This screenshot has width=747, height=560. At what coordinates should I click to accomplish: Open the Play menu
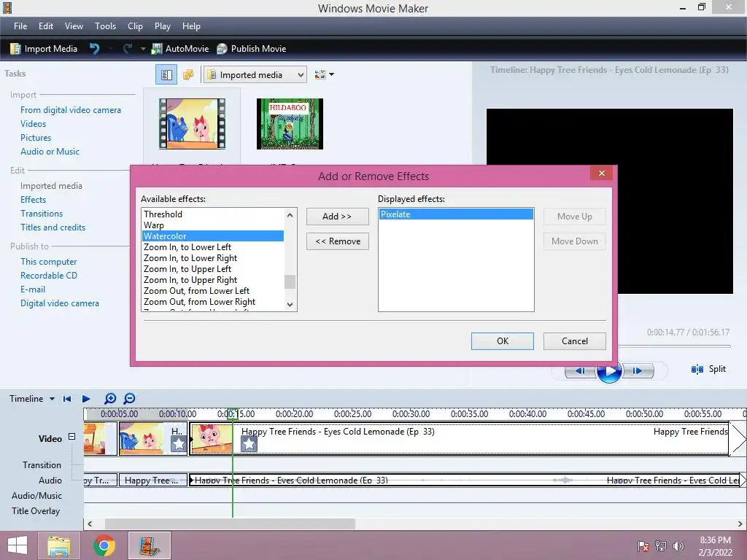click(x=163, y=26)
